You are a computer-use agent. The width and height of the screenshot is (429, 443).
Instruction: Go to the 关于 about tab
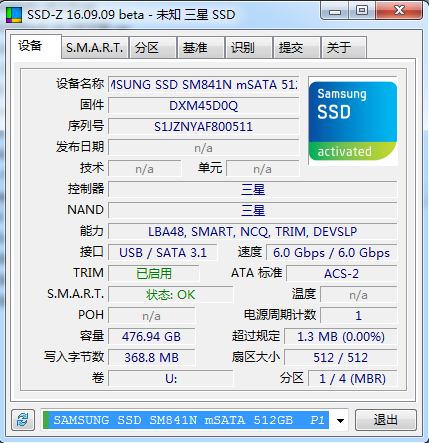click(344, 48)
